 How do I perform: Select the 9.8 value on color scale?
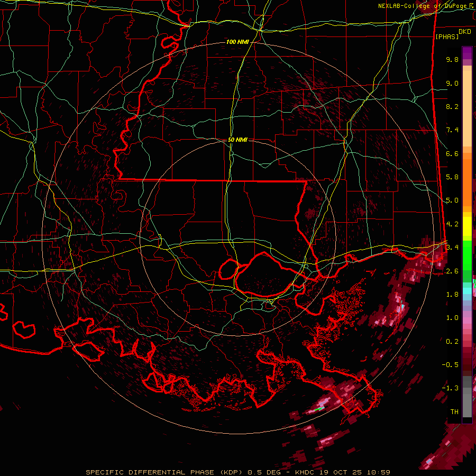452,59
